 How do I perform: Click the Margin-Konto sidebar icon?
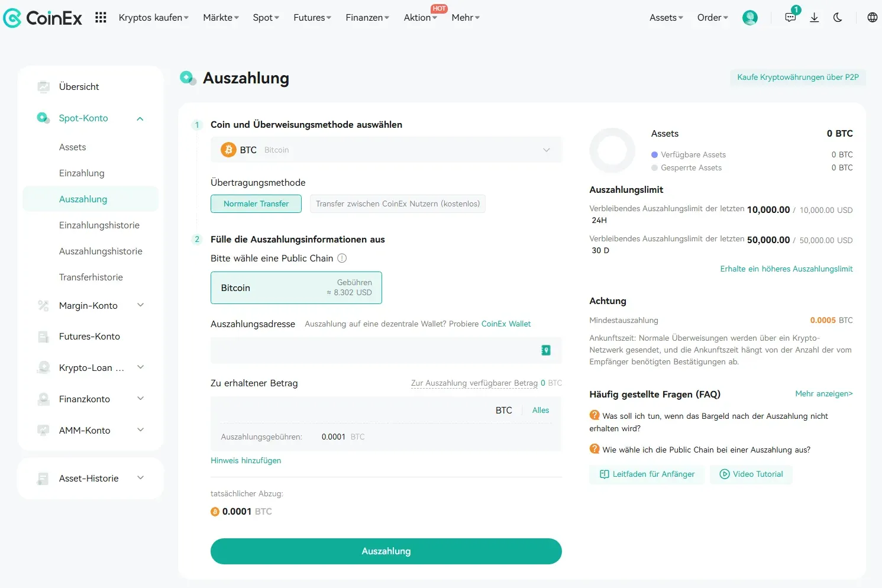click(x=43, y=306)
